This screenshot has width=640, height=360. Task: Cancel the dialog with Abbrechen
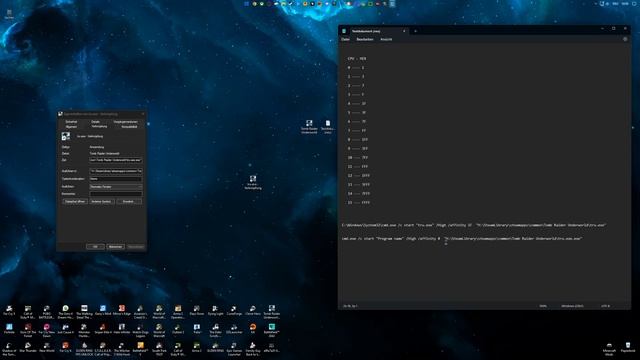(115, 247)
